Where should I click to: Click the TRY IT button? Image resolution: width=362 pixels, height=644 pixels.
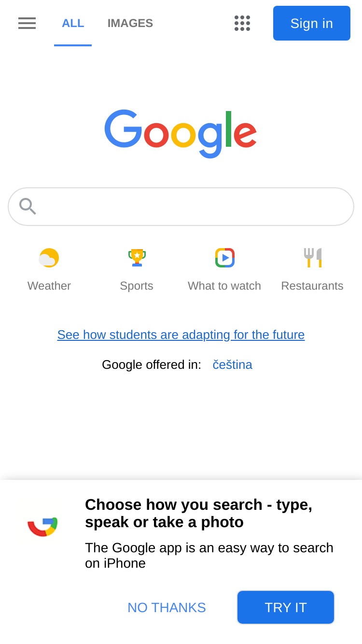[x=286, y=607]
